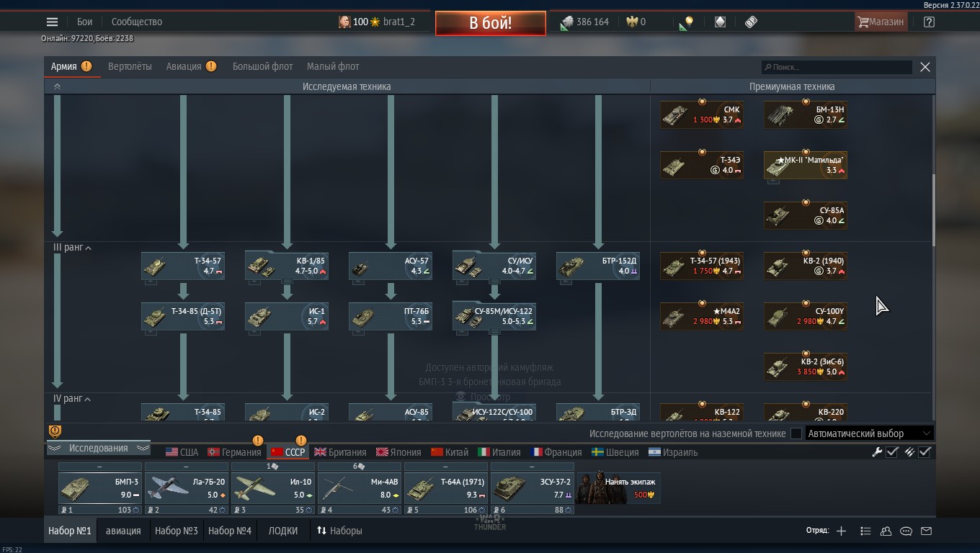Click the Silver Lions balance icon
This screenshot has height=553, width=980.
point(567,22)
